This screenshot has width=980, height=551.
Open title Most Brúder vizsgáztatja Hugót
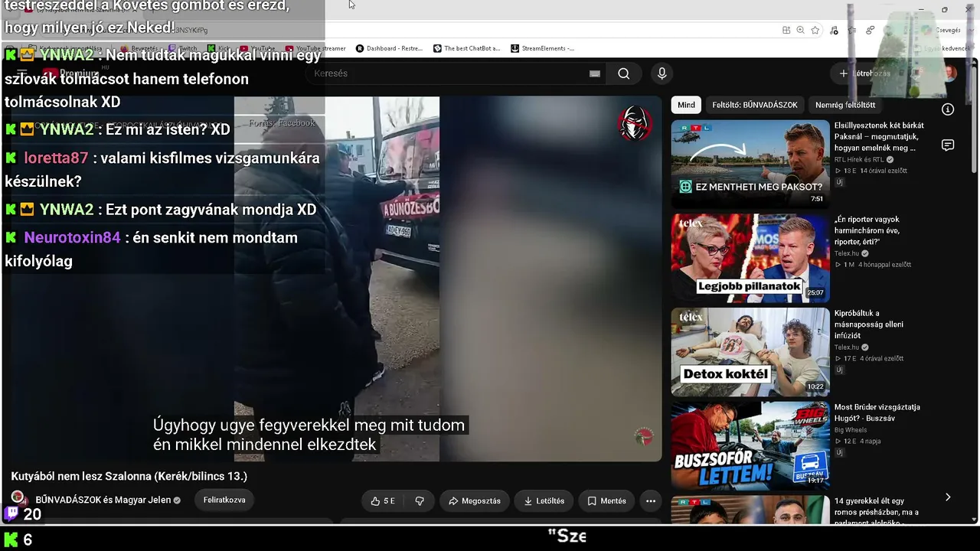point(877,412)
